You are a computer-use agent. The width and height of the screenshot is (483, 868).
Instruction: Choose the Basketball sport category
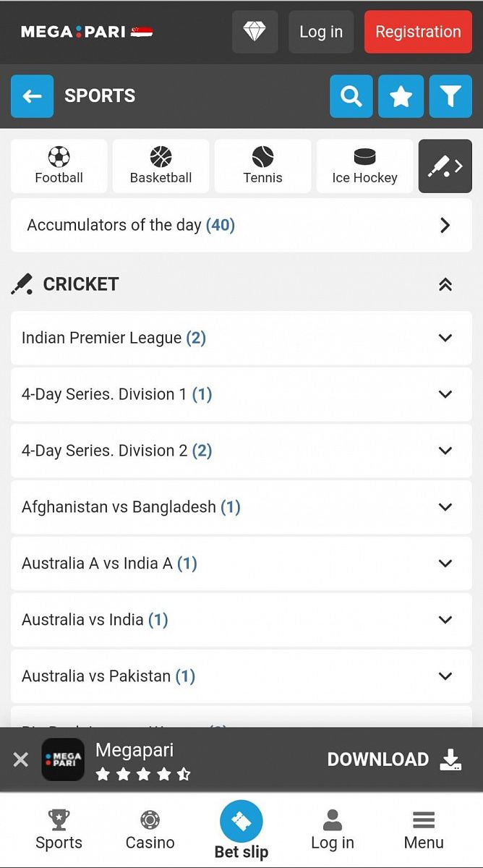coord(161,166)
